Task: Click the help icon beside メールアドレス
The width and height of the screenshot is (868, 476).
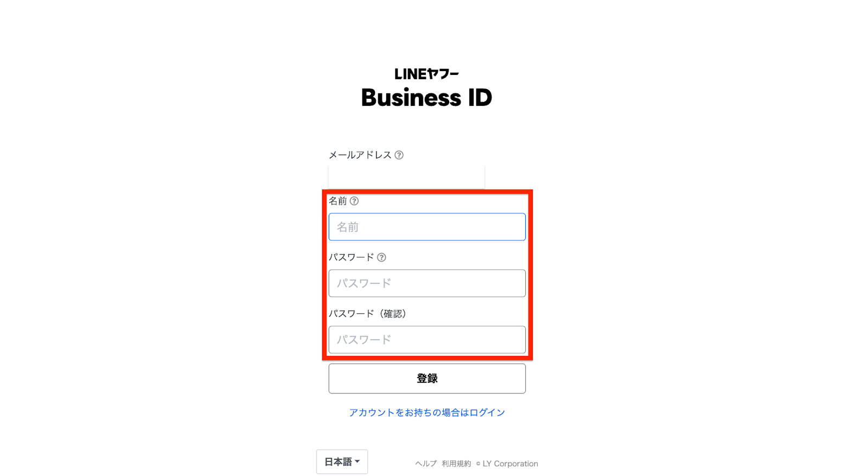Action: coord(399,155)
